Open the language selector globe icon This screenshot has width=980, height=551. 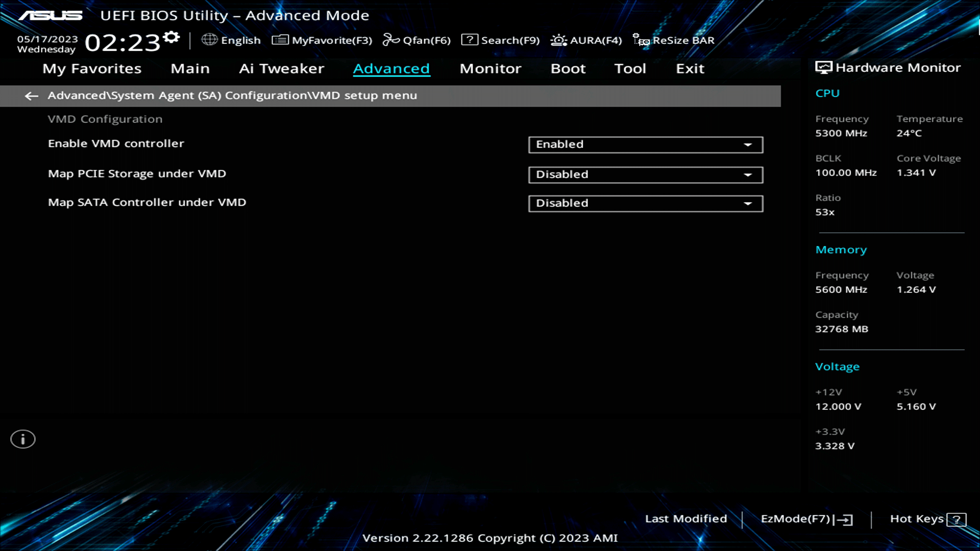[x=209, y=40]
